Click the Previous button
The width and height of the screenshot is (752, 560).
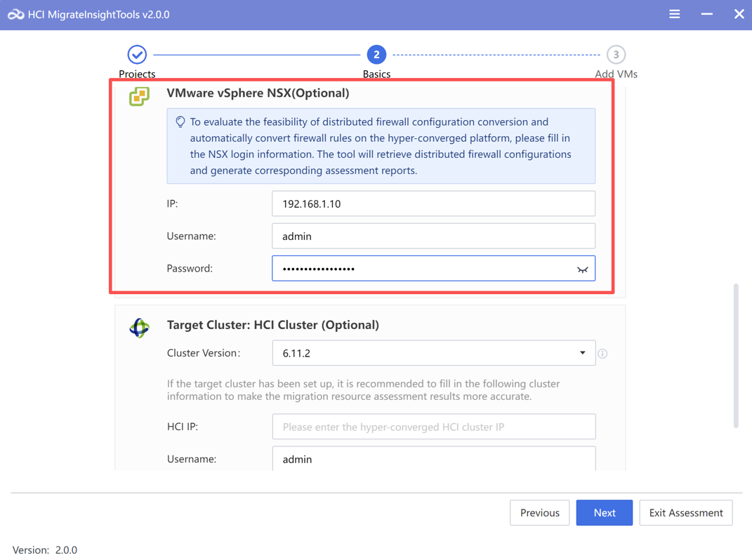pos(539,512)
